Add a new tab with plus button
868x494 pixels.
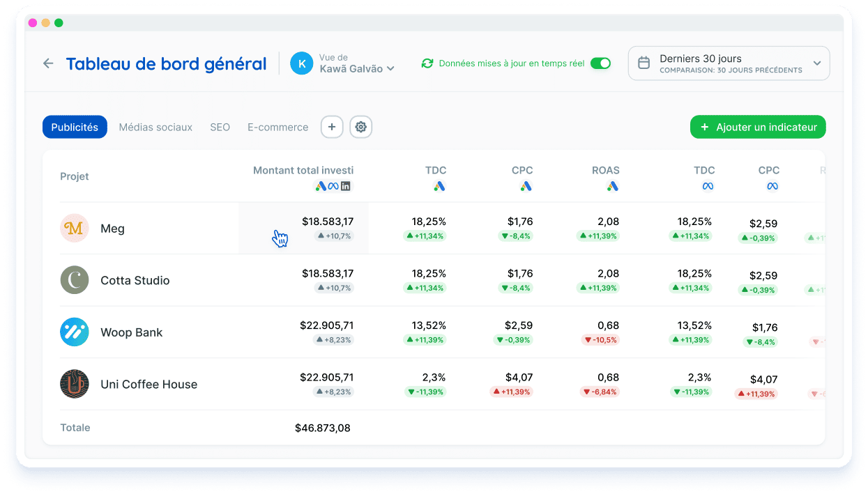pyautogui.click(x=332, y=127)
